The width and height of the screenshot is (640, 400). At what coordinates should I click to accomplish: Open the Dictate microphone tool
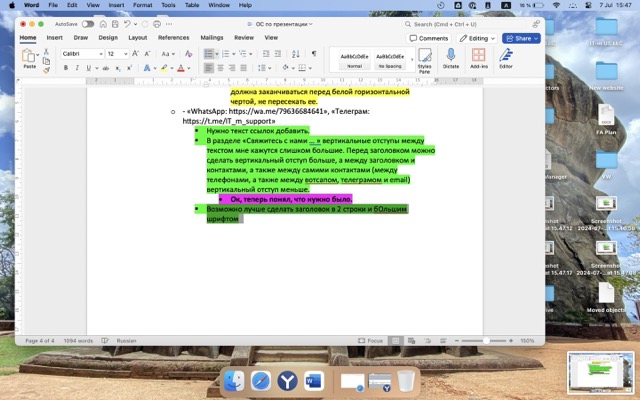coord(450,59)
